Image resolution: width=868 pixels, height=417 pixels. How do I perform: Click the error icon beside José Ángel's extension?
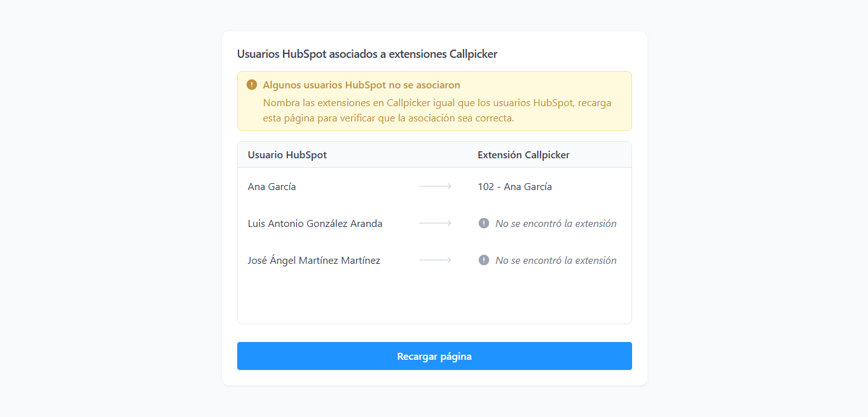coord(484,260)
